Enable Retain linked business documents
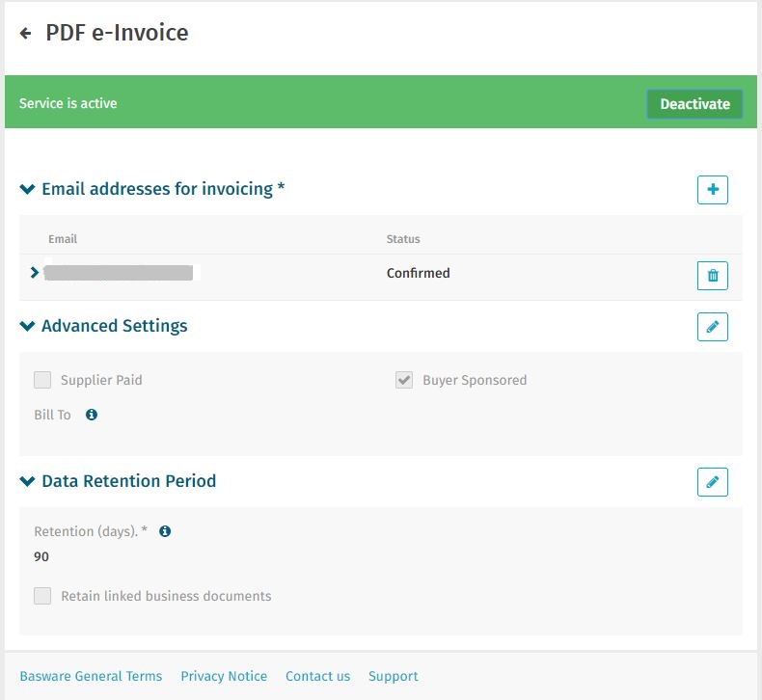Viewport: 762px width, 700px height. 42,596
